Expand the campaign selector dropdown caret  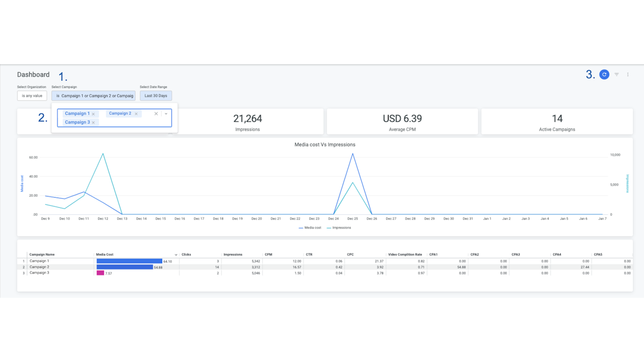coord(166,114)
